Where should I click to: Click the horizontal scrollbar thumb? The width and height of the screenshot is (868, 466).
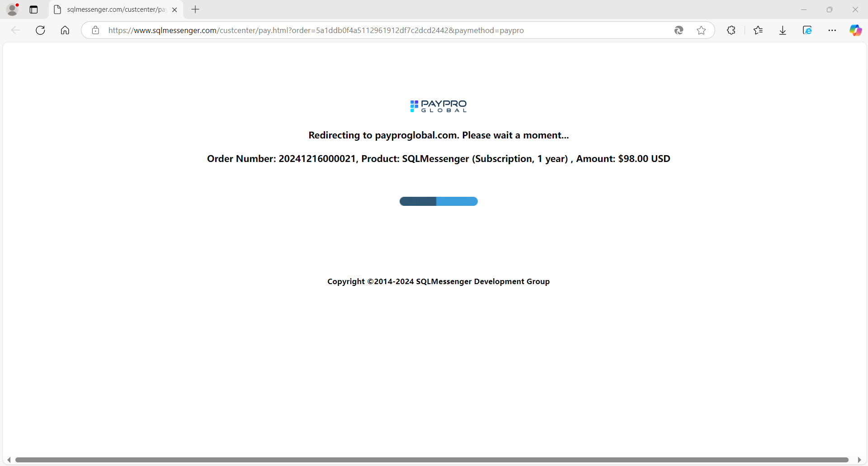click(432, 460)
